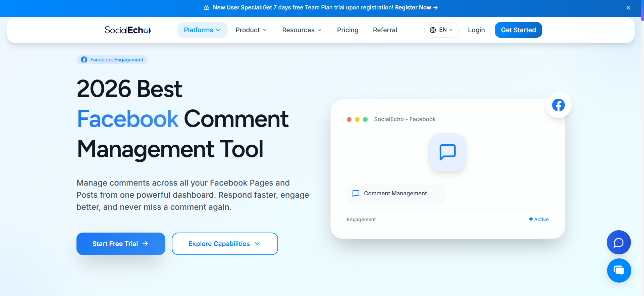Go to the Pricing page

click(347, 30)
